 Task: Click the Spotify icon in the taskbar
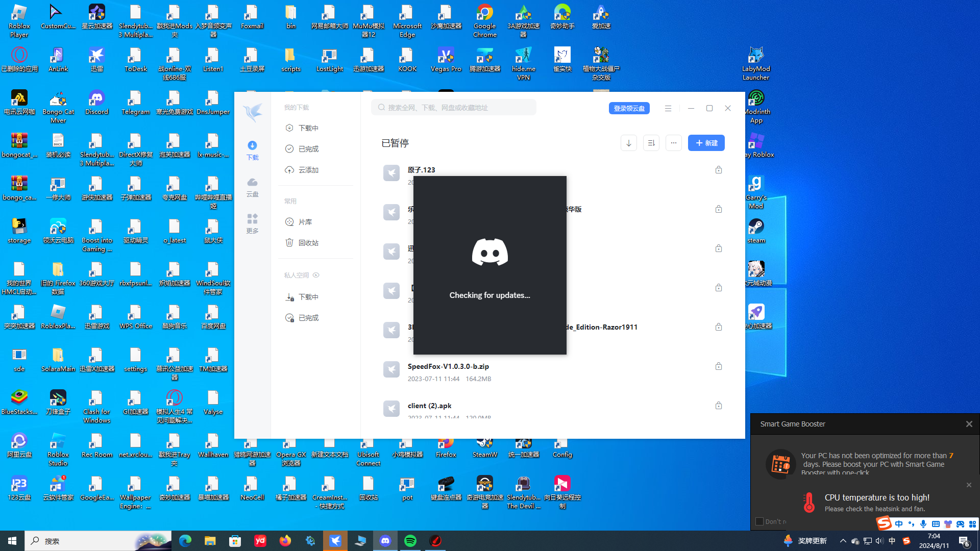[410, 541]
